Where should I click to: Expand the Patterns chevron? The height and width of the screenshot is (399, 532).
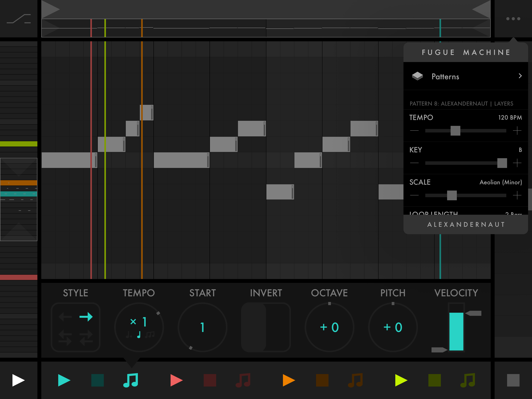(520, 76)
